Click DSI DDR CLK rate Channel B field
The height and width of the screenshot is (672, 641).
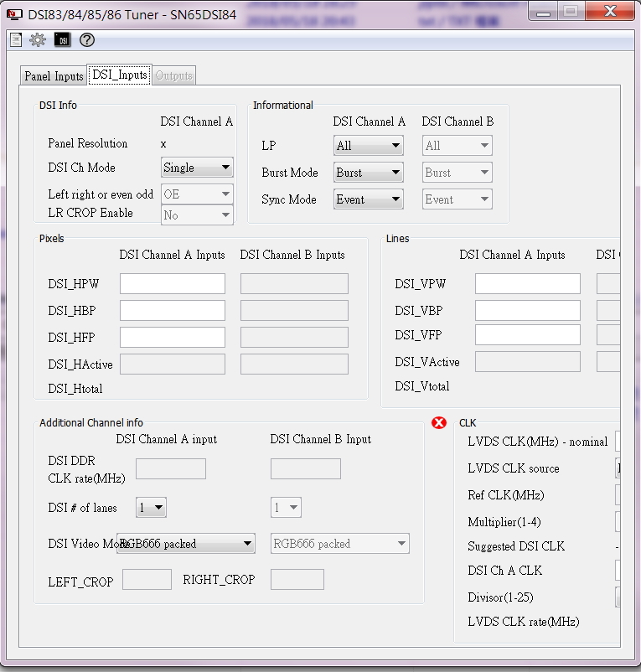(x=306, y=469)
